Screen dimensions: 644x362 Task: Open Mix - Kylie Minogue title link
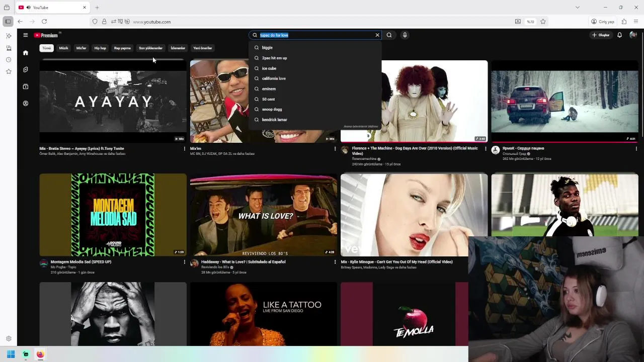pyautogui.click(x=396, y=262)
